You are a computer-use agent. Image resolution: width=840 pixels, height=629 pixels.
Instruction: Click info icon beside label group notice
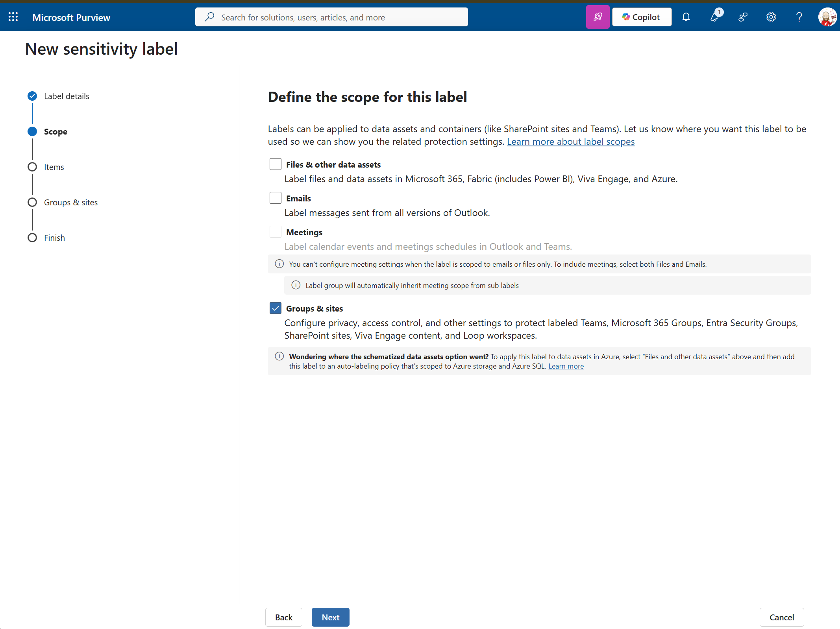(296, 285)
